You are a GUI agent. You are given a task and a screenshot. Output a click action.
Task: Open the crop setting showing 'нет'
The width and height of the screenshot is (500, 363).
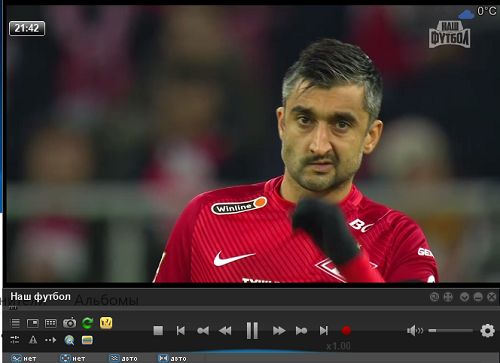pos(24,358)
